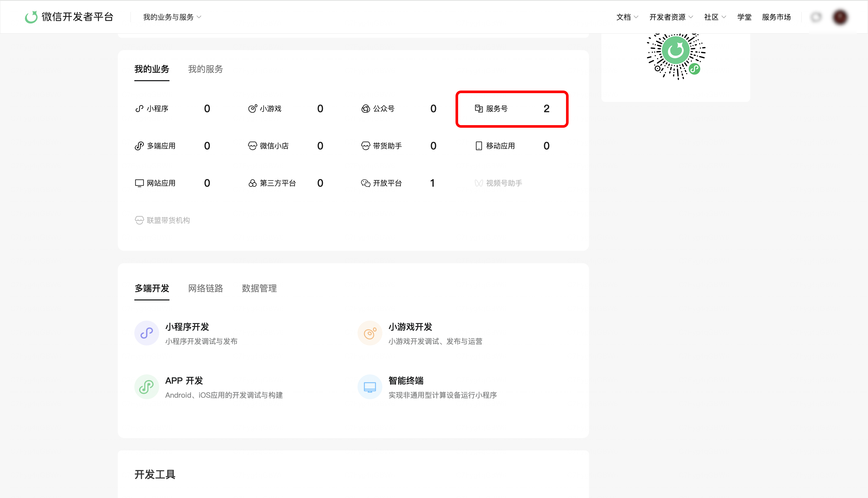Click the 网站应用 text label
This screenshot has width=868, height=498.
tap(161, 183)
